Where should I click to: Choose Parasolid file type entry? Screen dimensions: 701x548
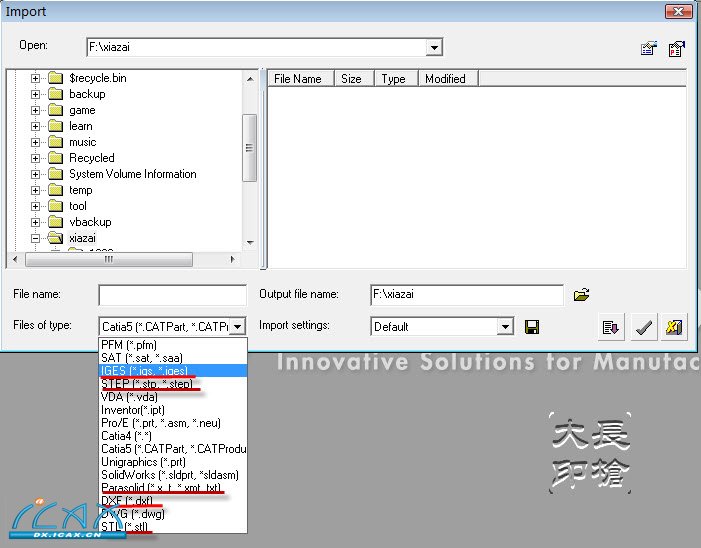[x=173, y=488]
